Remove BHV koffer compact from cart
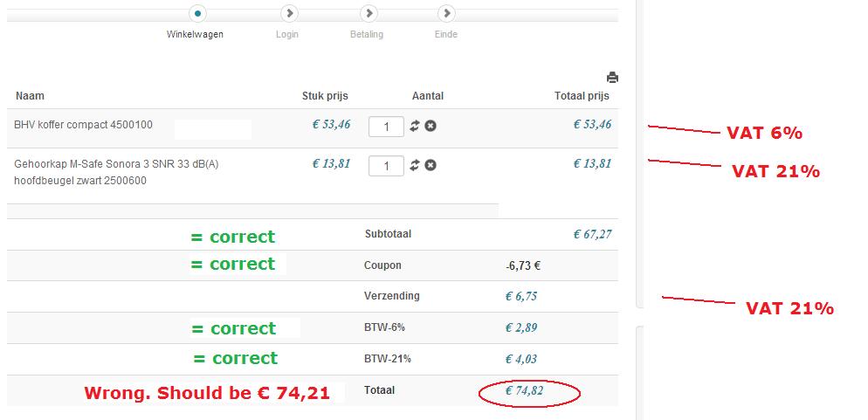868x420 pixels. tap(431, 126)
